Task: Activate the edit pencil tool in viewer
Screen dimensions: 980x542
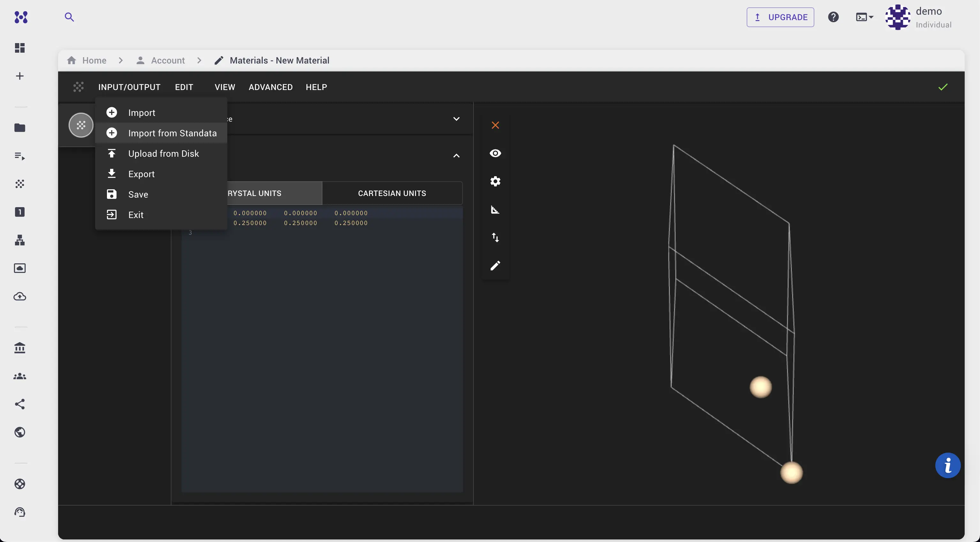Action: pyautogui.click(x=495, y=266)
